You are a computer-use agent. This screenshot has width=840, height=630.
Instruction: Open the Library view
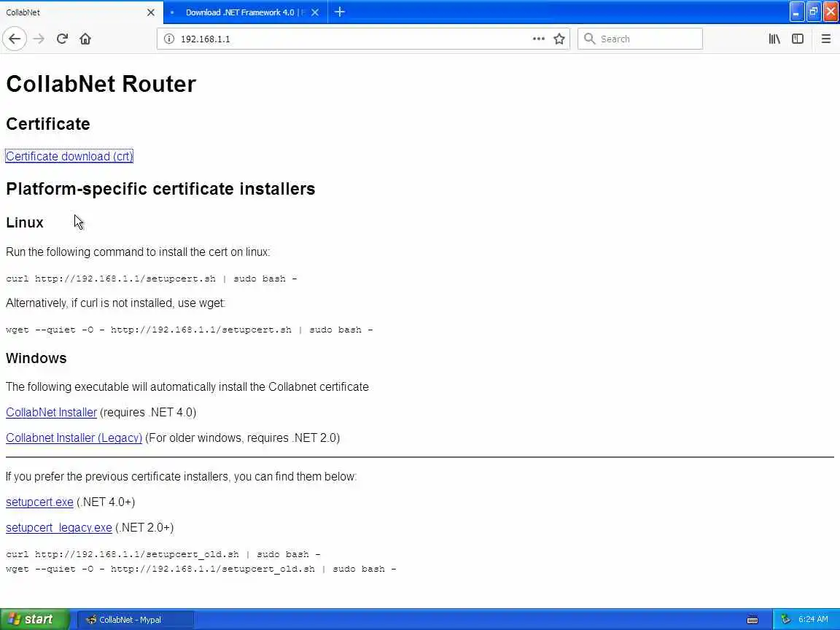coord(774,39)
